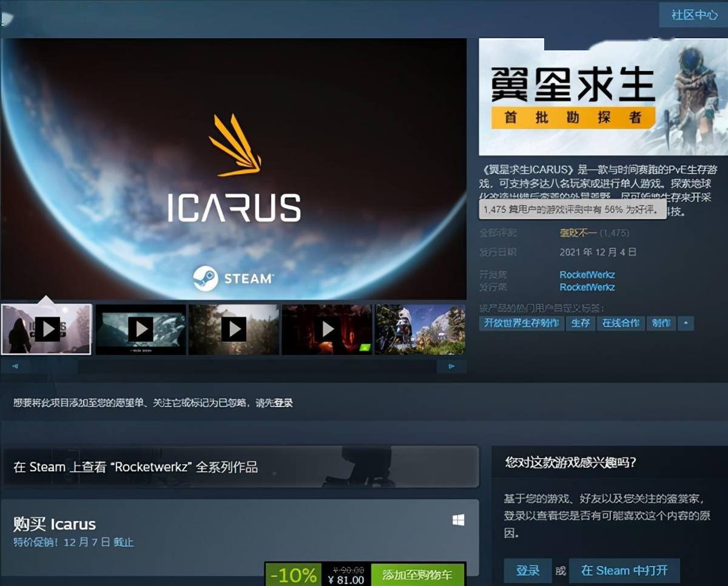728x586 pixels.
Task: Click the release date 2021 年 12 月 4 日
Action: pyautogui.click(x=598, y=252)
